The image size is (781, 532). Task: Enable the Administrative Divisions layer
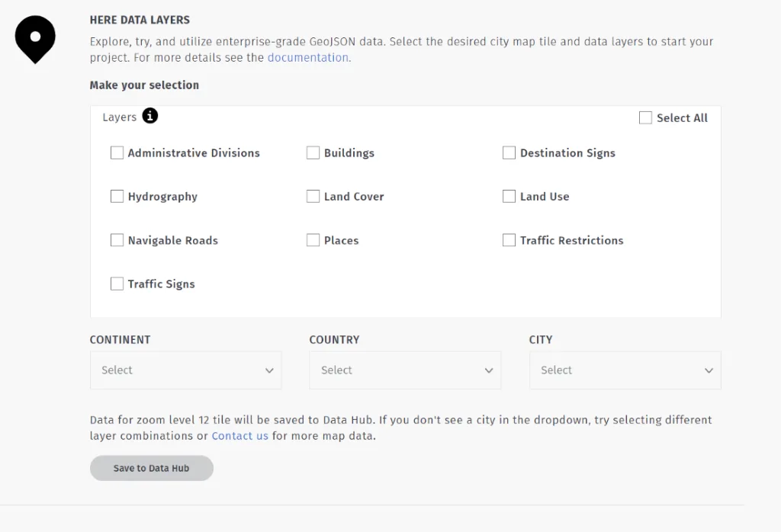tap(117, 152)
